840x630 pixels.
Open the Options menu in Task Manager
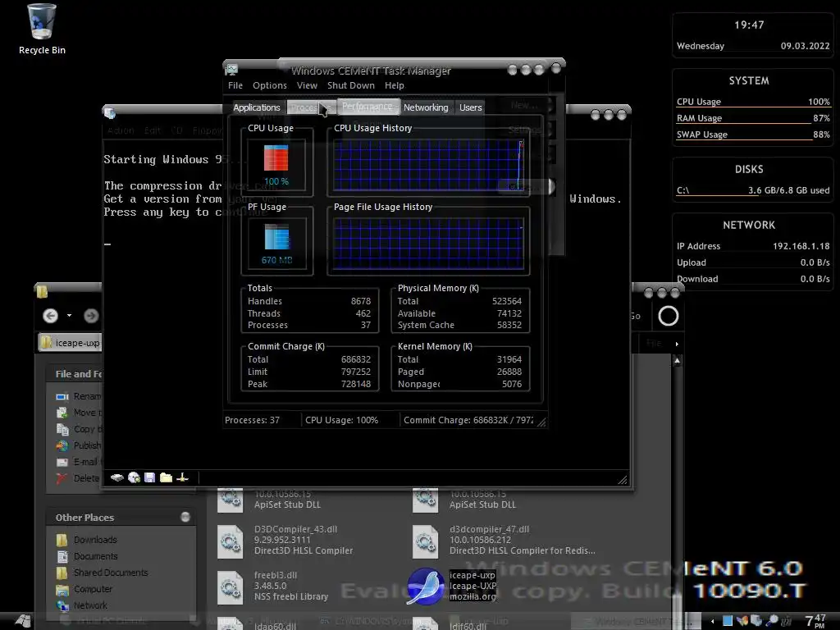(269, 85)
